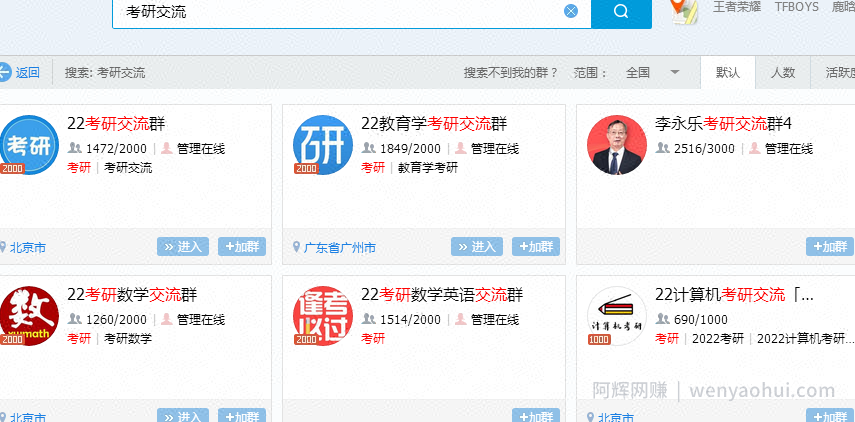The height and width of the screenshot is (422, 855).
Task: Click member icon of 22考研数学英语交流群
Action: tap(369, 319)
